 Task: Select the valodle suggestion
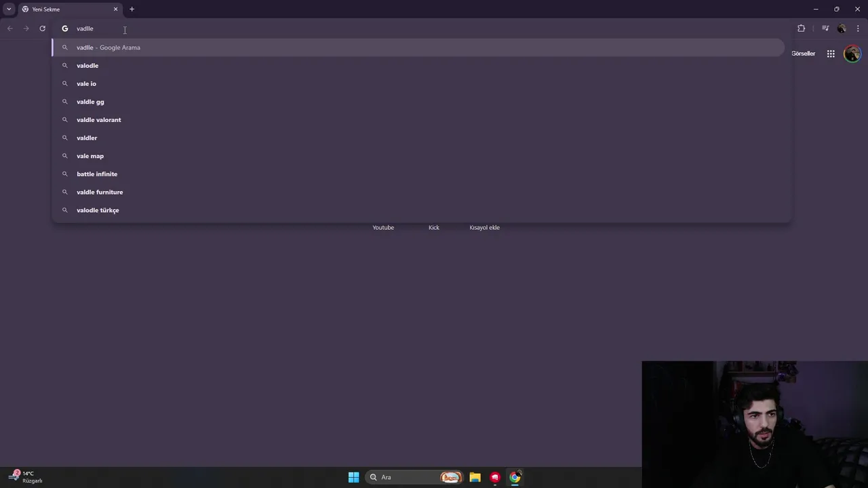coord(418,66)
